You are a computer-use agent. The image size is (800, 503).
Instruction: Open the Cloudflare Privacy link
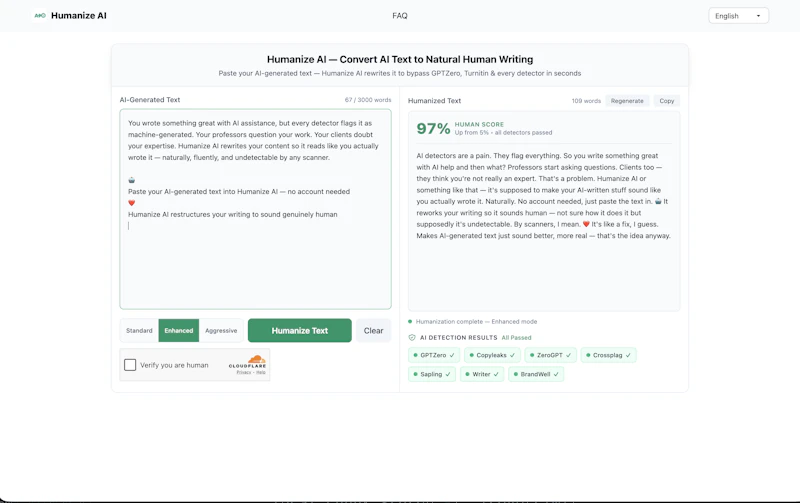coord(243,372)
